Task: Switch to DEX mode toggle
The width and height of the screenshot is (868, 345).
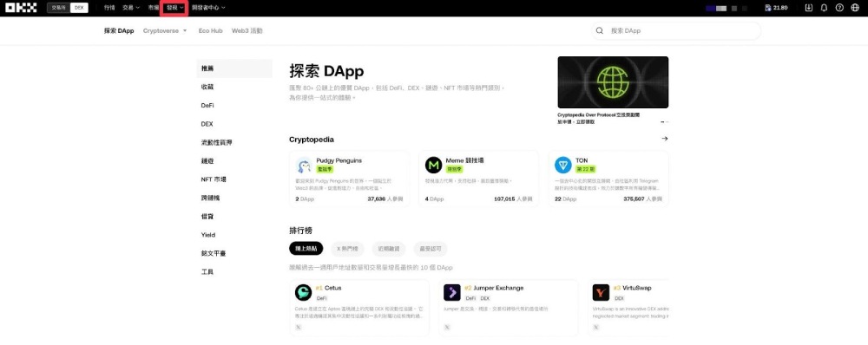Action: pyautogui.click(x=79, y=8)
